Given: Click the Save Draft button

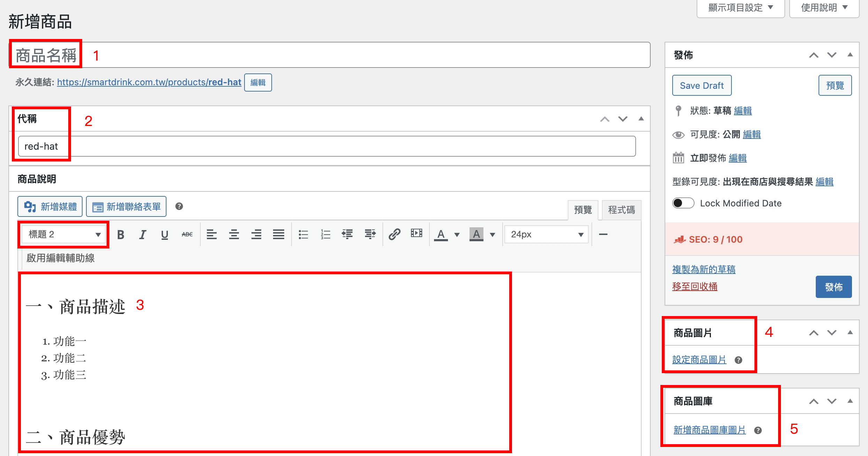Looking at the screenshot, I should pos(702,85).
